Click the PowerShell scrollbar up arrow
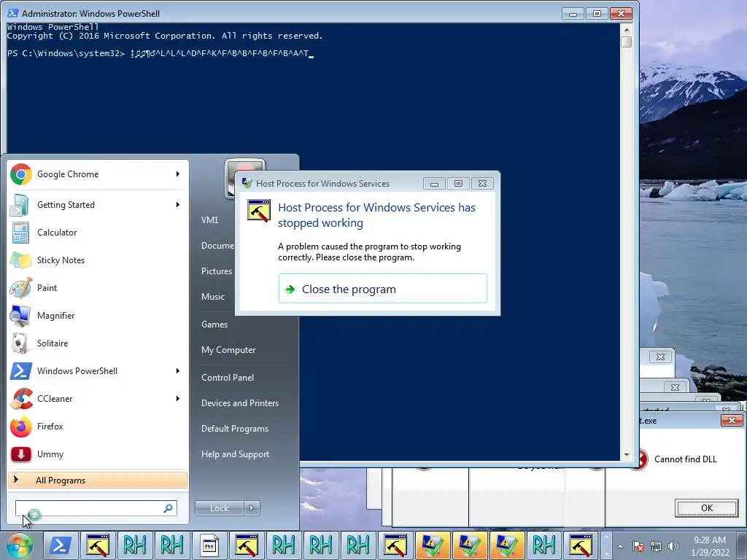Viewport: 747px width, 560px height. 627,29
